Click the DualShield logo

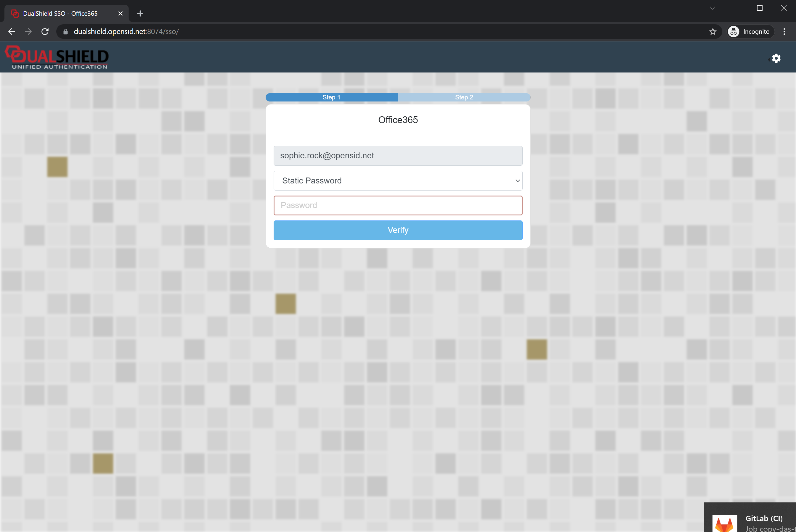pyautogui.click(x=57, y=57)
